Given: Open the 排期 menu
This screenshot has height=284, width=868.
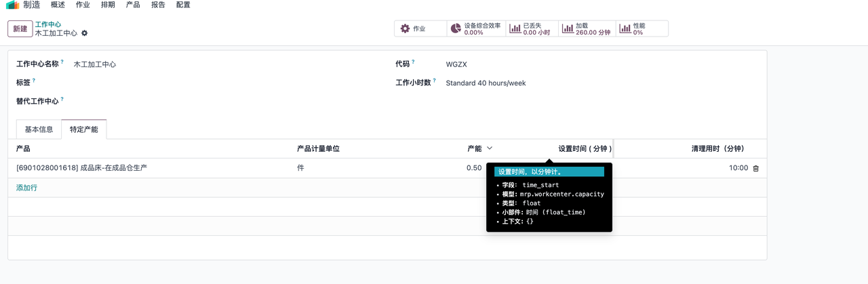Looking at the screenshot, I should (x=108, y=5).
